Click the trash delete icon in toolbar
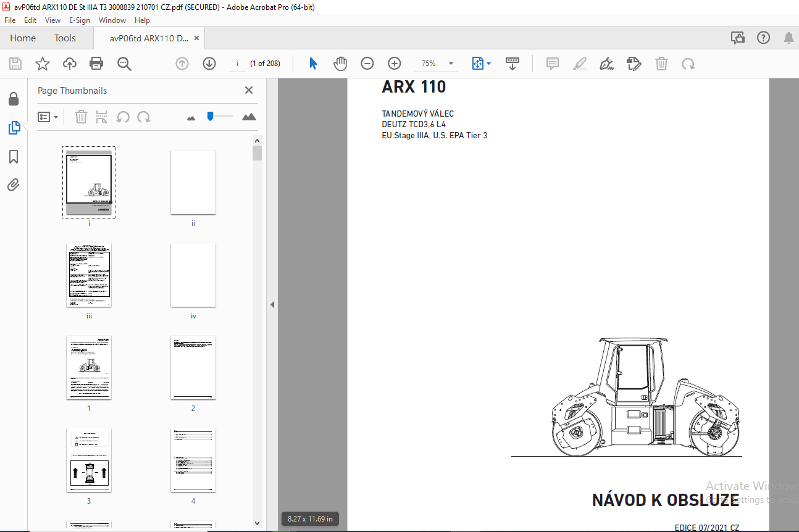This screenshot has height=532, width=799. tap(661, 64)
